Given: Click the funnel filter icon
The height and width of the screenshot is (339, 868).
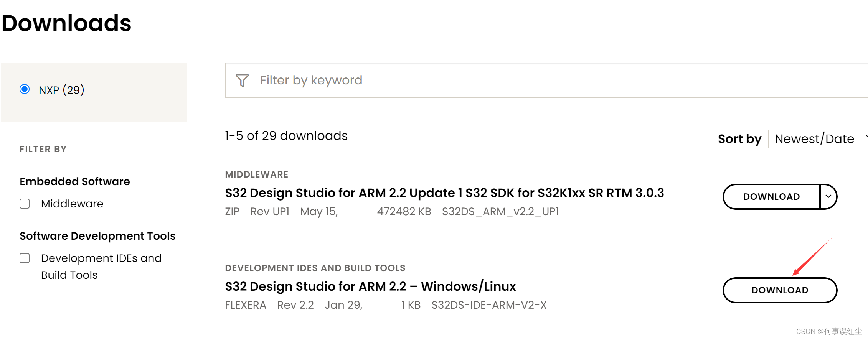Looking at the screenshot, I should click(242, 80).
